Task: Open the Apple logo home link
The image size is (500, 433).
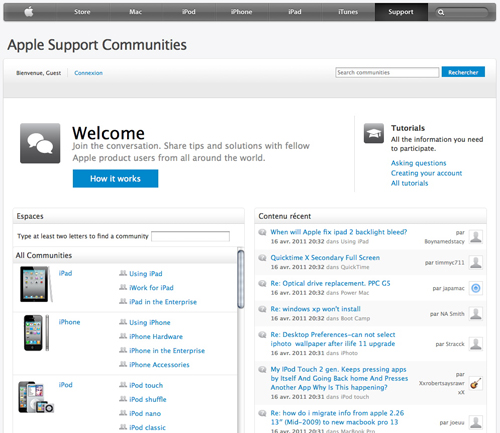Action: [29, 12]
